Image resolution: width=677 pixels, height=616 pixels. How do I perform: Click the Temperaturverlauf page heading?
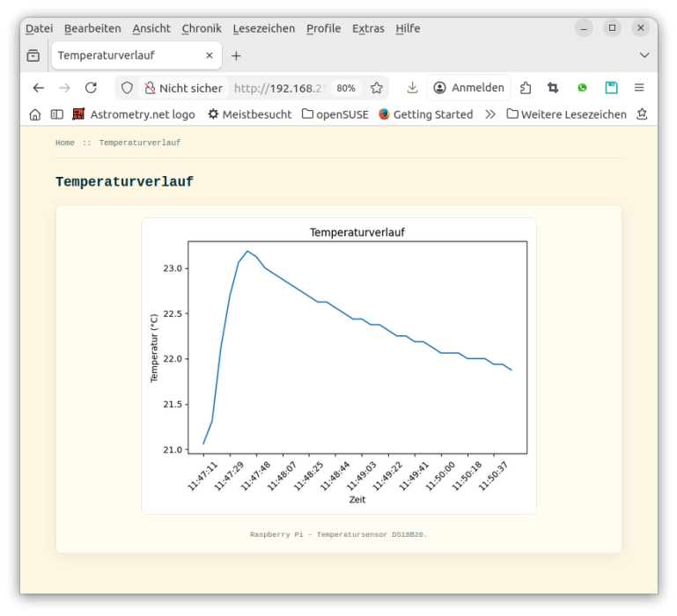124,182
